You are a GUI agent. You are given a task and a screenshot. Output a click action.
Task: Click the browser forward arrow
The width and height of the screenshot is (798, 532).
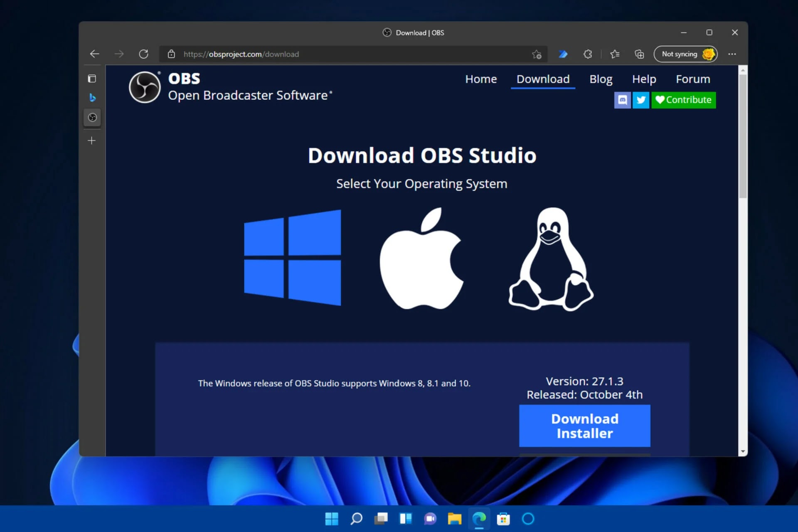(119, 54)
